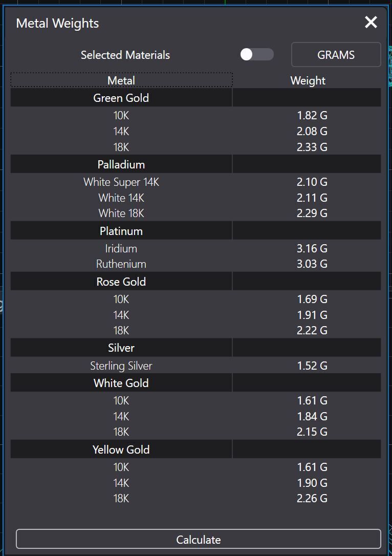Select the White Gold group row
The width and height of the screenshot is (392, 556).
pos(121,383)
